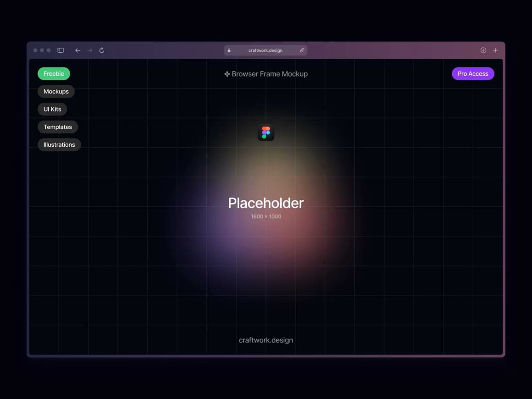The width and height of the screenshot is (532, 399).
Task: Click the craftwork.design address bar field
Action: pos(266,50)
